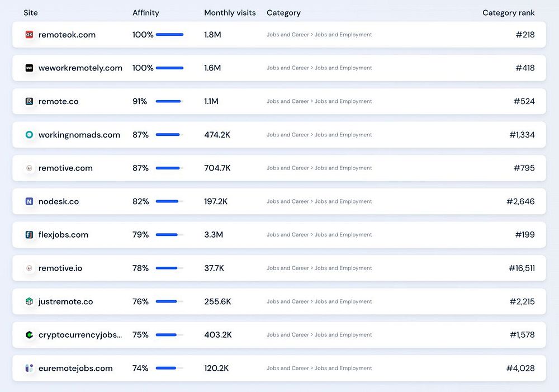This screenshot has width=559, height=392.
Task: Click the #16,511 category rank
Action: [522, 268]
